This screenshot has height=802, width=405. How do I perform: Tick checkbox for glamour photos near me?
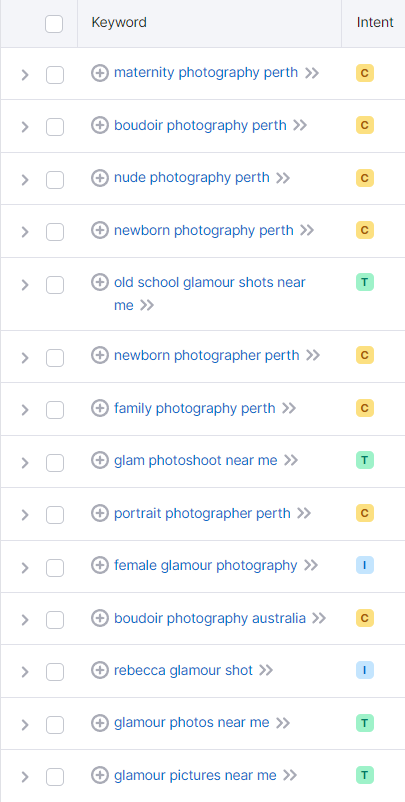[55, 725]
